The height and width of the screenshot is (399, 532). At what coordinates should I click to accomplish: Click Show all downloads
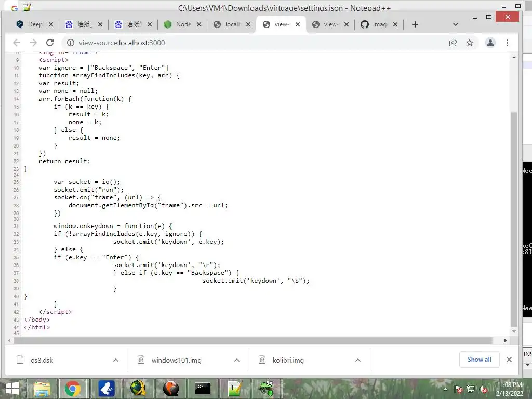tap(479, 360)
